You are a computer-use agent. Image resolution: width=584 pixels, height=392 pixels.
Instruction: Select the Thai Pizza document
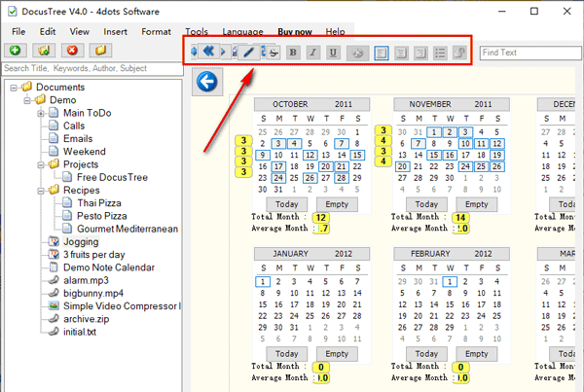(x=99, y=203)
